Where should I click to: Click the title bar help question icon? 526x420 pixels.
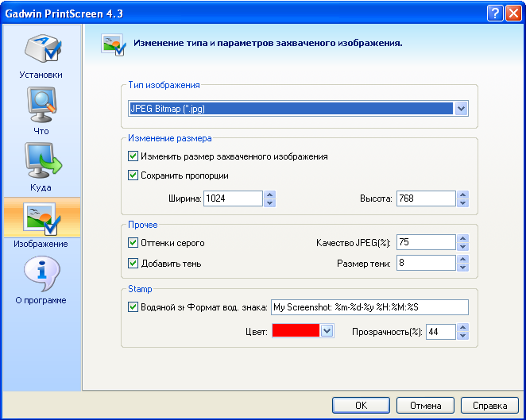pyautogui.click(x=495, y=13)
